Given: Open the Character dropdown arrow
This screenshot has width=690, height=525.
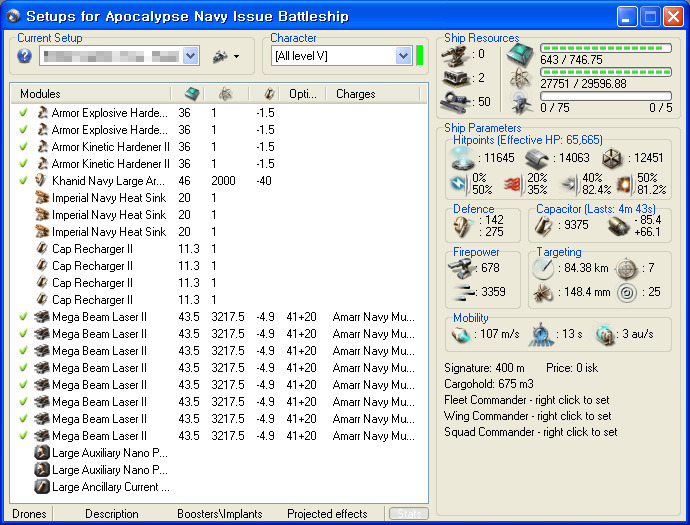Looking at the screenshot, I should coord(404,56).
